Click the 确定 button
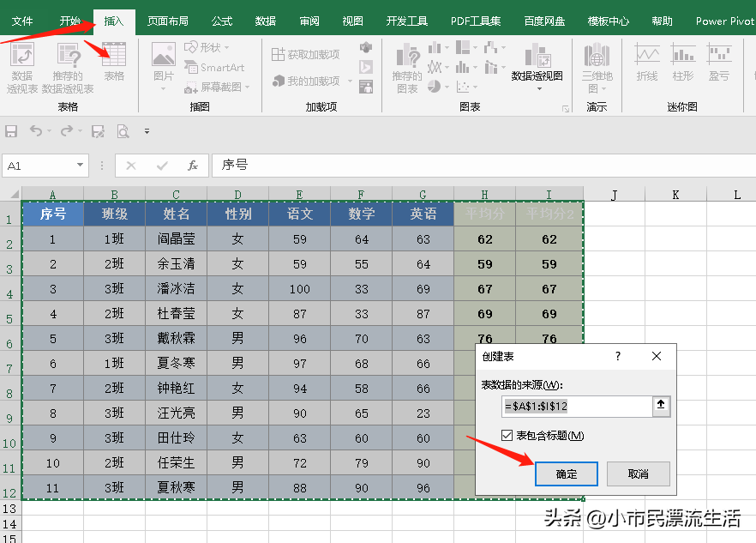Screen dimensions: 756x543 click(x=566, y=474)
